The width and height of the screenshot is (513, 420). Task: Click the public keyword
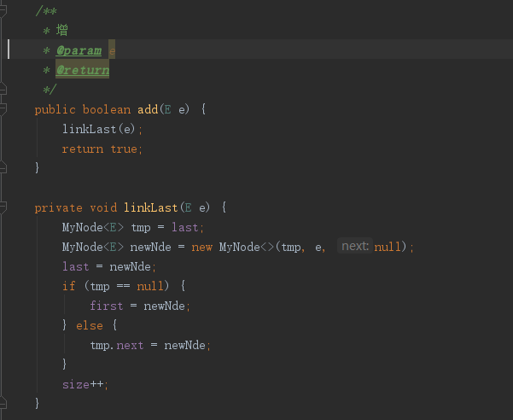55,109
